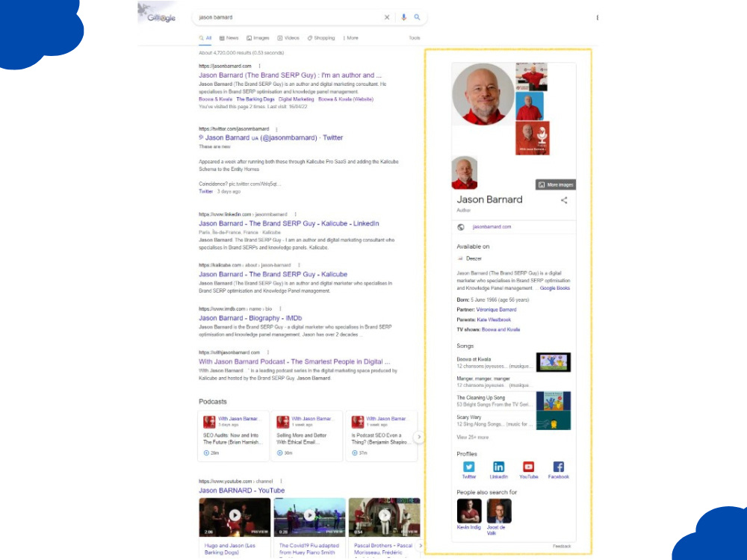Open the Google Books source link
747x560 pixels.
pos(555,288)
